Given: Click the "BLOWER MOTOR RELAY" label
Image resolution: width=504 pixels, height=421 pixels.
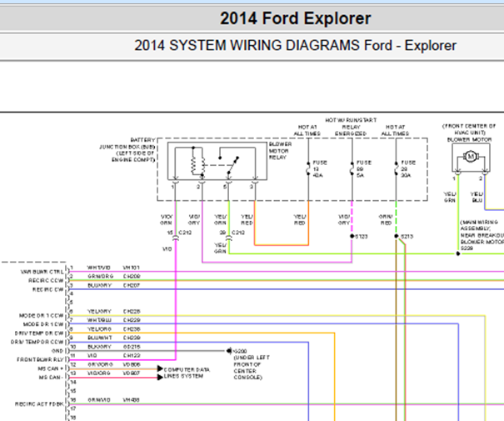Looking at the screenshot, I should 280,151.
